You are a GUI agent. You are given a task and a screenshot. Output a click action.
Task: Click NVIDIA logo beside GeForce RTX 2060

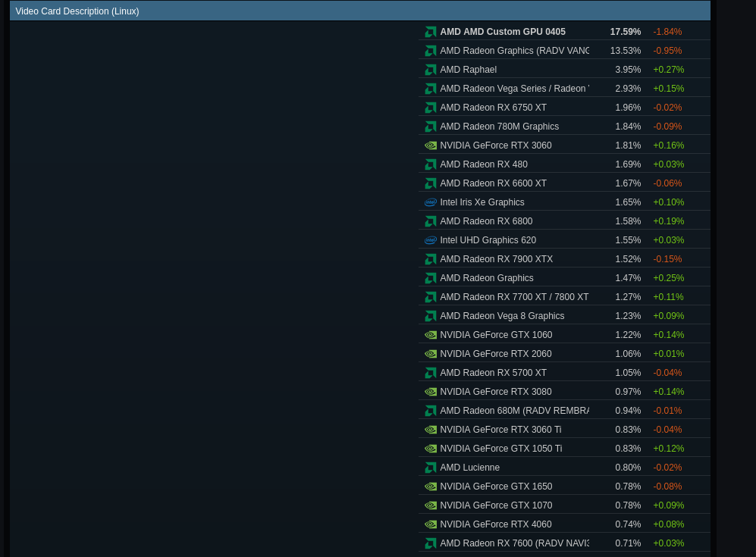pyautogui.click(x=431, y=354)
